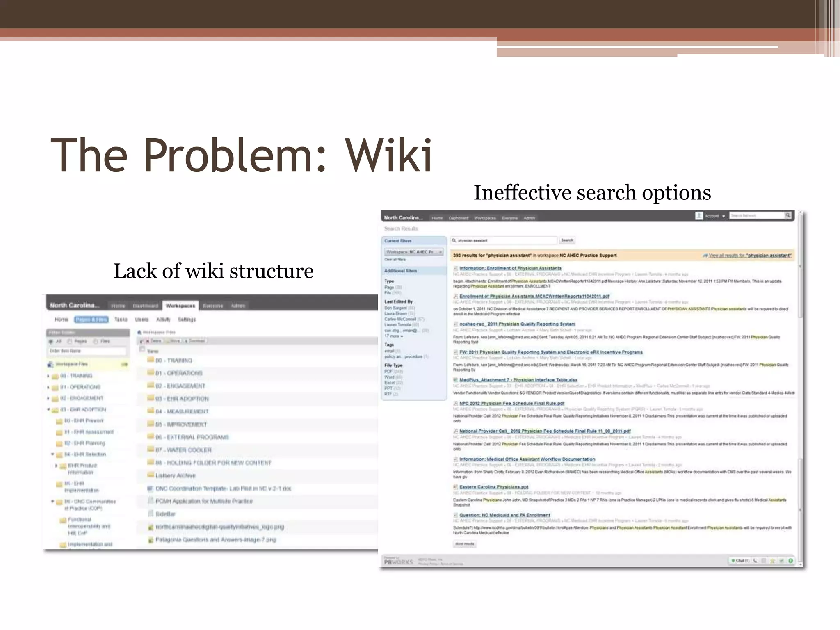Screen dimensions: 840x630
Task: Open the Users sub-tab
Action: click(142, 320)
